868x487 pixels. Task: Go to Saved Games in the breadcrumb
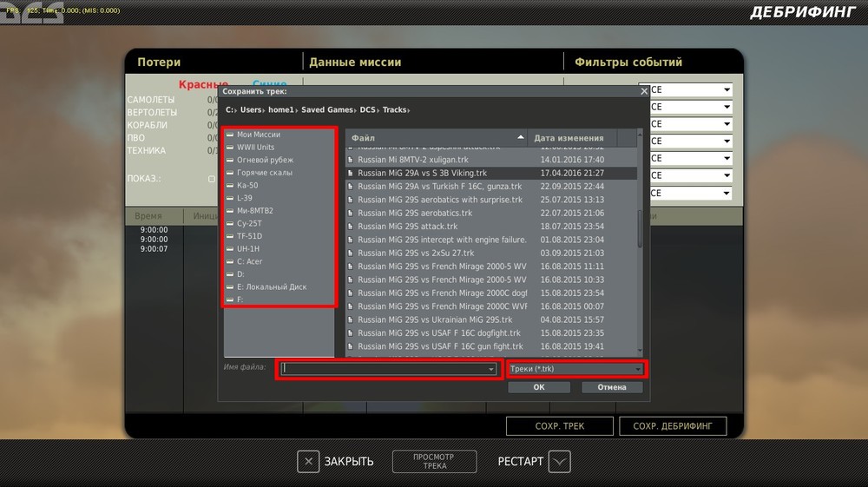tap(326, 109)
